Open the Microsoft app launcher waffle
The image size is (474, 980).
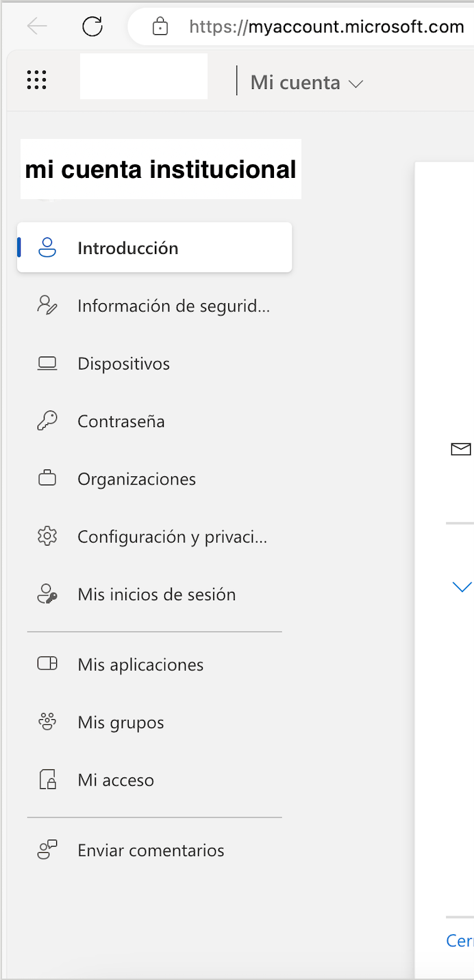pos(36,80)
